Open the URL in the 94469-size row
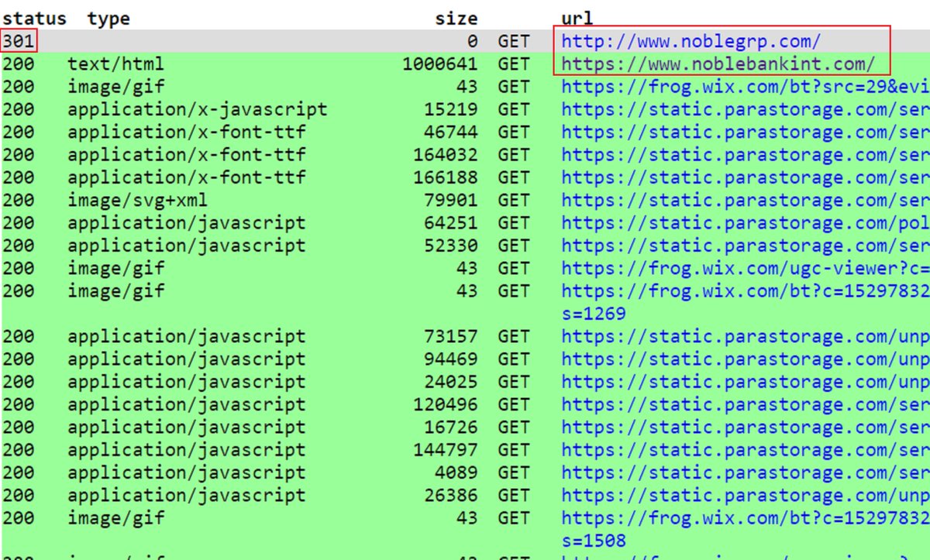Viewport: 930px width, 560px height. pos(746,359)
